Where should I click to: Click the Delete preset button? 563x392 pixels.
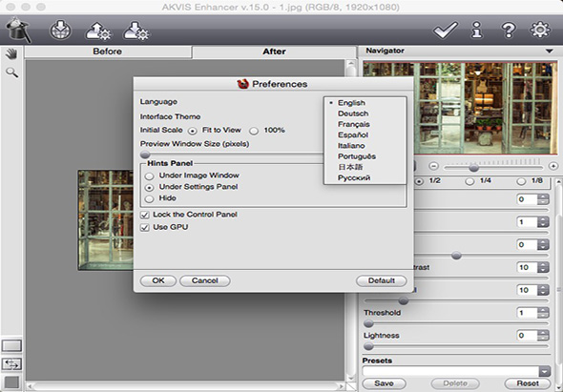point(455,383)
